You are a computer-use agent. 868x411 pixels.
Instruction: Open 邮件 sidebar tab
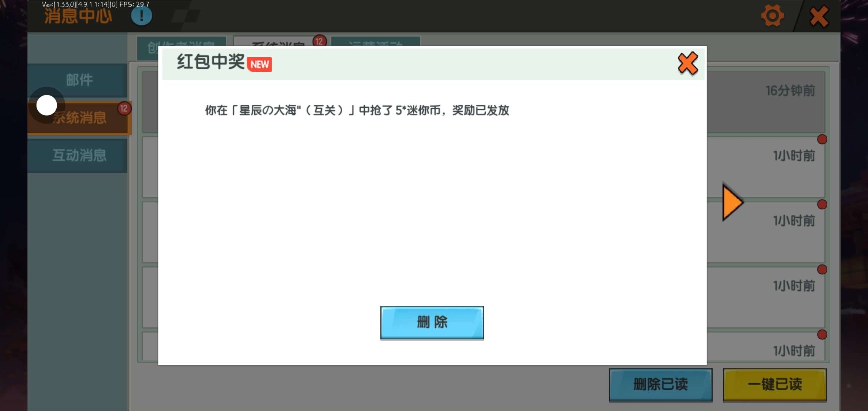coord(79,80)
